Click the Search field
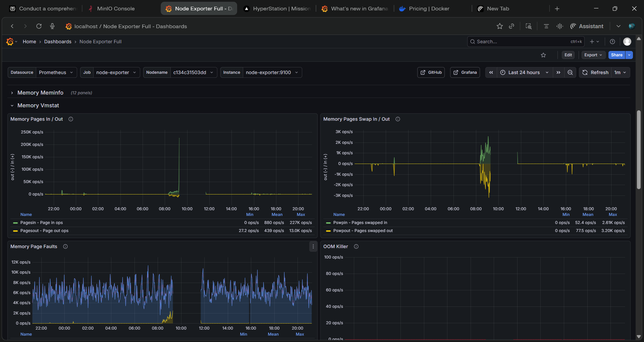This screenshot has height=342, width=644. click(x=526, y=42)
